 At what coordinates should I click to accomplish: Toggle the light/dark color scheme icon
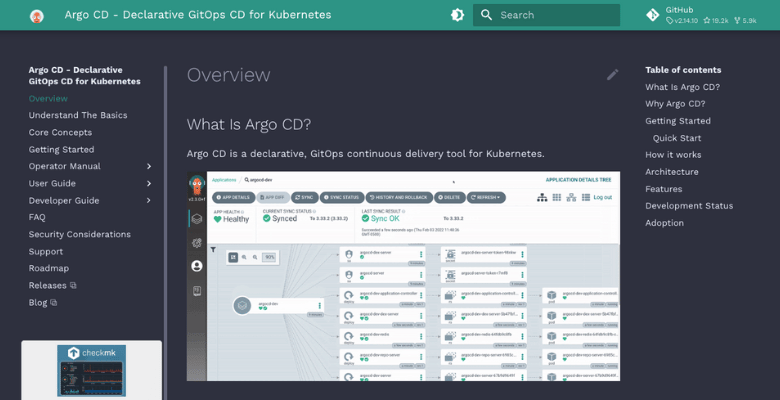pos(457,15)
